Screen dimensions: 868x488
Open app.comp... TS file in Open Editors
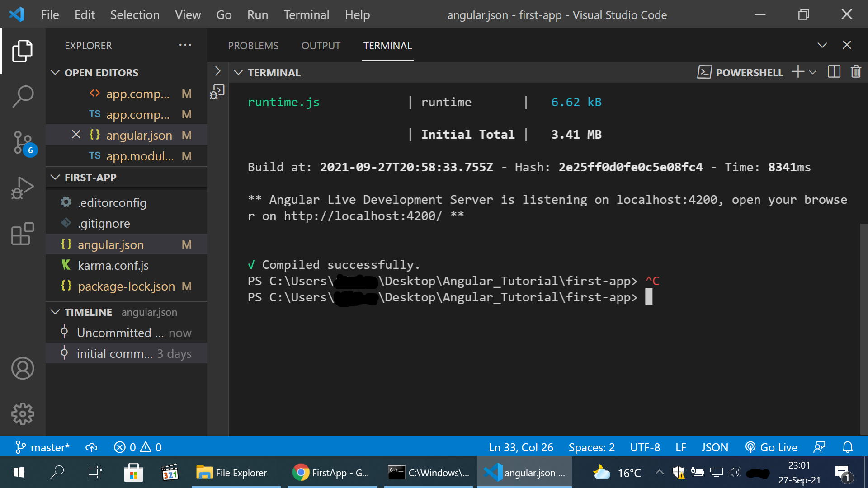click(127, 114)
